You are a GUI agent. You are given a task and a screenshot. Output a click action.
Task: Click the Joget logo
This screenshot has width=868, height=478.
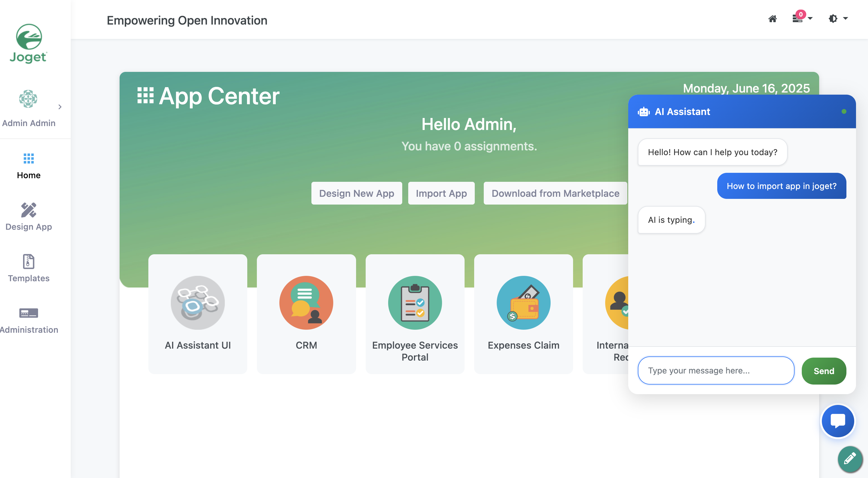[29, 44]
